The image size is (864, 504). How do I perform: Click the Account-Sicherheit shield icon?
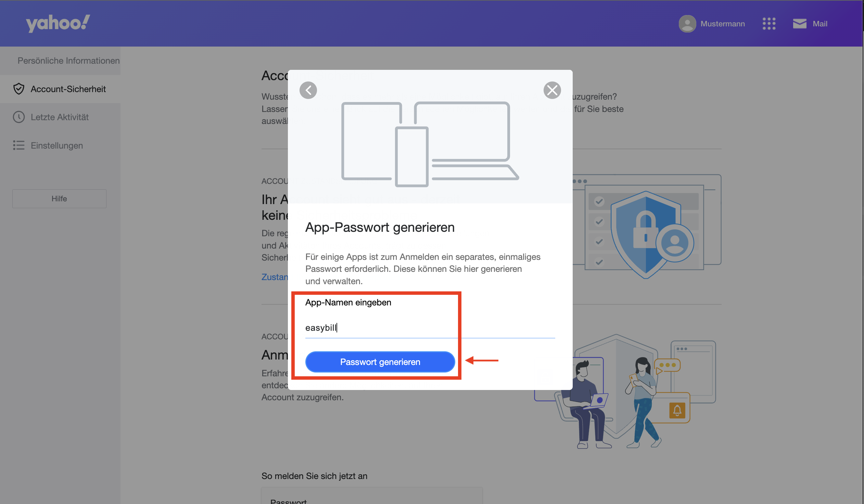pyautogui.click(x=19, y=89)
